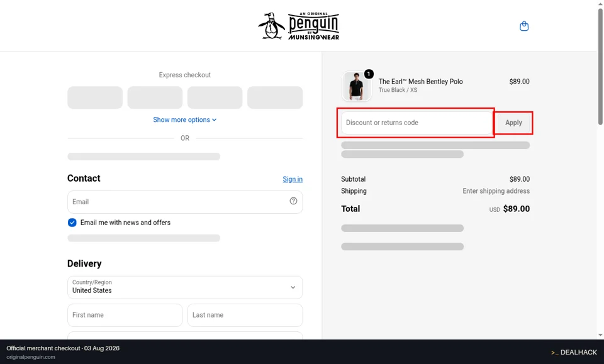
Task: Click the Apply discount button
Action: pos(513,123)
